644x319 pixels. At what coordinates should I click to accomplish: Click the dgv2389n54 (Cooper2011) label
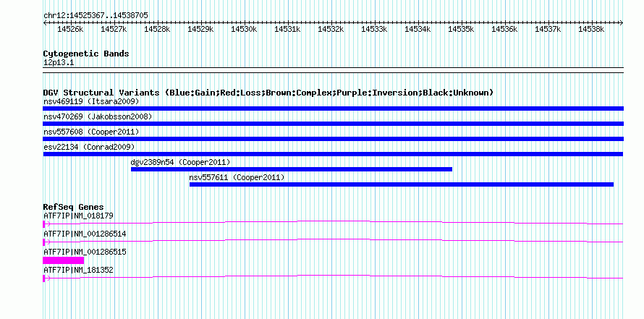click(180, 162)
